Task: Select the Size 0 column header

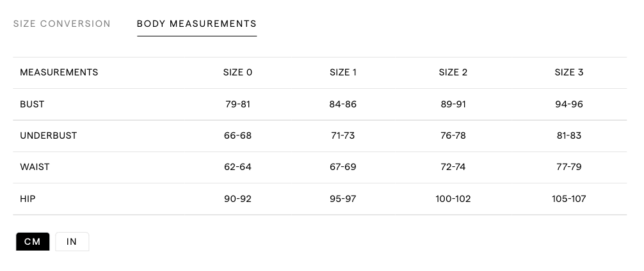Action: (x=237, y=72)
